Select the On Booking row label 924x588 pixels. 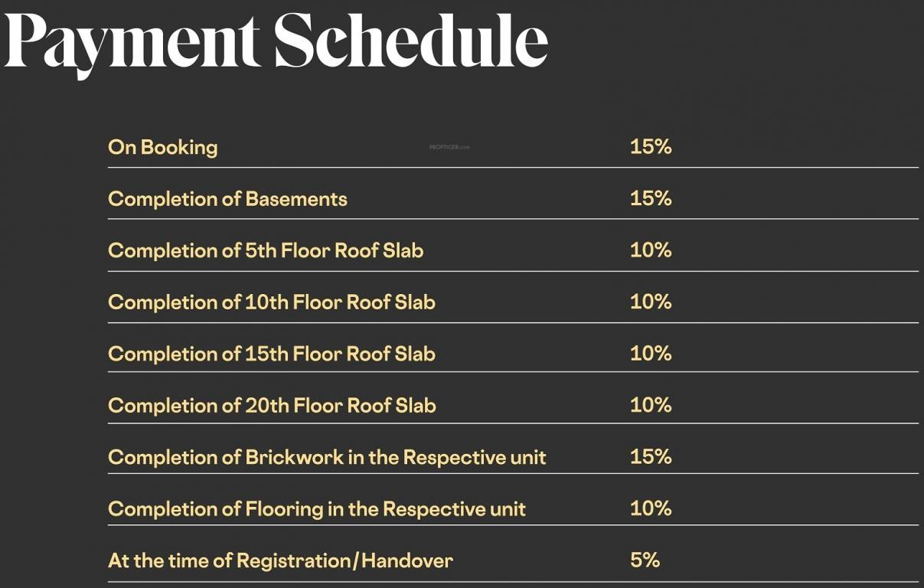coord(162,147)
